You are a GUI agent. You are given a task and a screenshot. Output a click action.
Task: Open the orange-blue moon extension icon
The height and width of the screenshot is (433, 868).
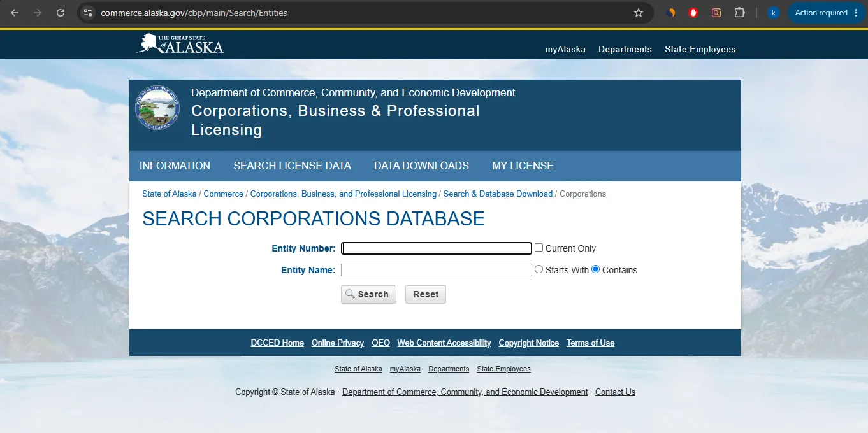tap(670, 13)
